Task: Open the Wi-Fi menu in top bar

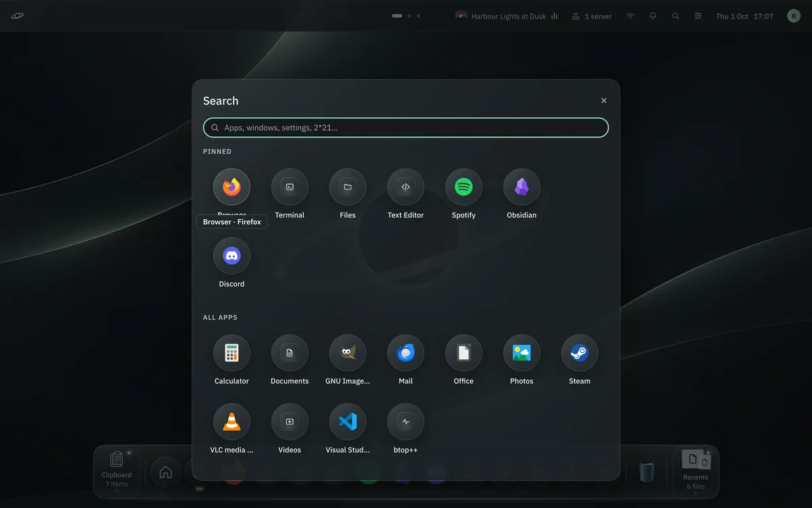Action: click(x=630, y=16)
